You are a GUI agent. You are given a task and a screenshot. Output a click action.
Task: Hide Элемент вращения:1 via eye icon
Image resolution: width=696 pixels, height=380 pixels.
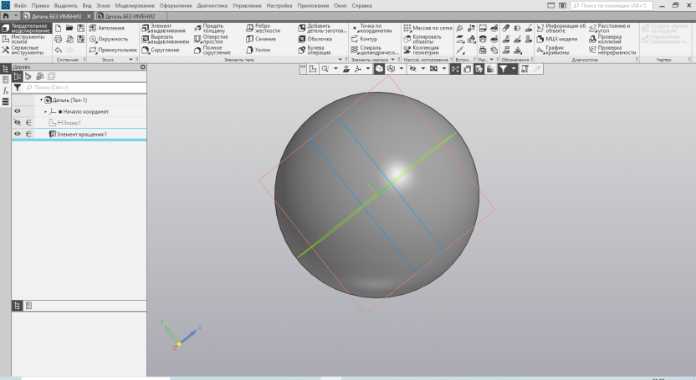(17, 134)
